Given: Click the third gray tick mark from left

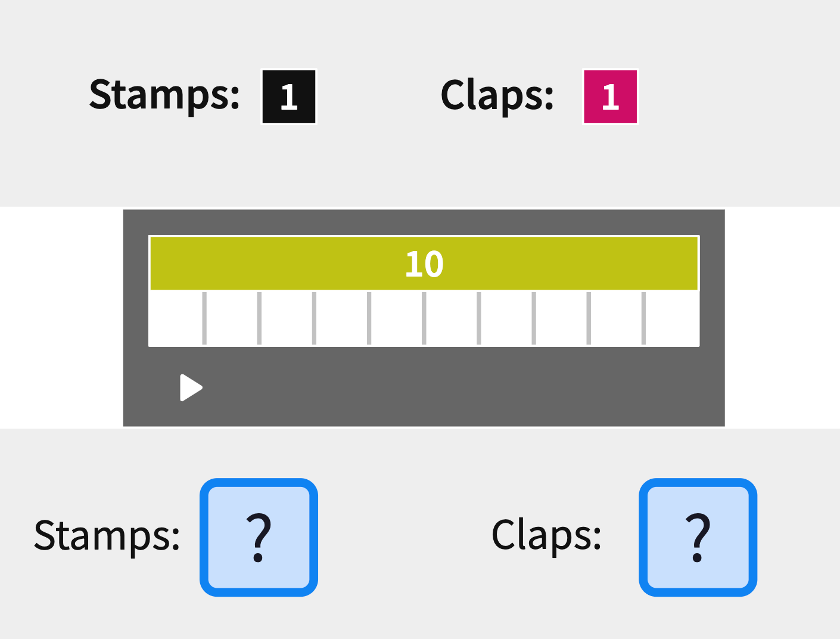Looking at the screenshot, I should [x=314, y=318].
